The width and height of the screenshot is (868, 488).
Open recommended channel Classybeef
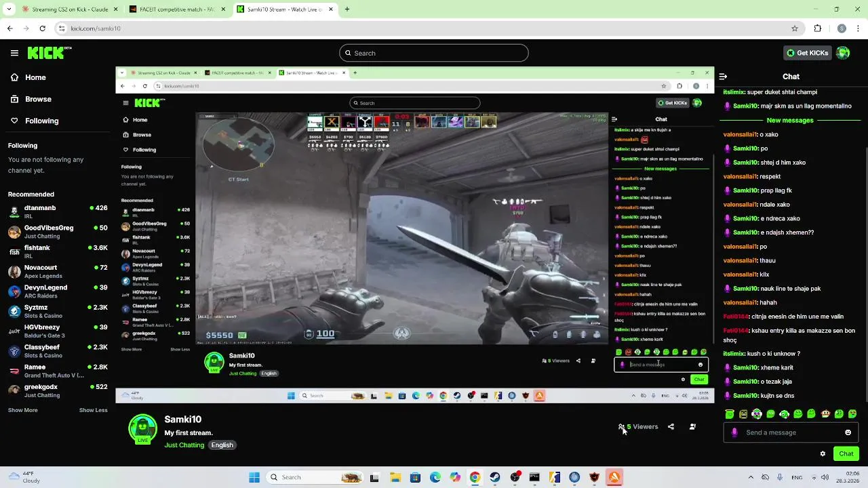pyautogui.click(x=58, y=351)
